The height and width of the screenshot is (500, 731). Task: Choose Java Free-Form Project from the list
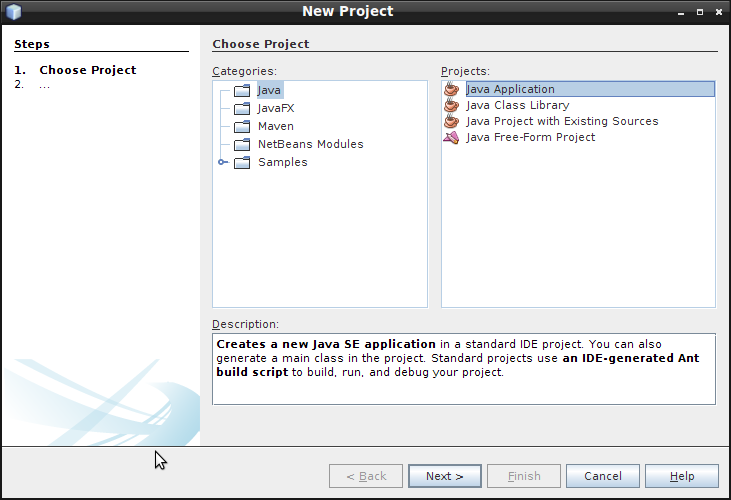click(x=530, y=137)
